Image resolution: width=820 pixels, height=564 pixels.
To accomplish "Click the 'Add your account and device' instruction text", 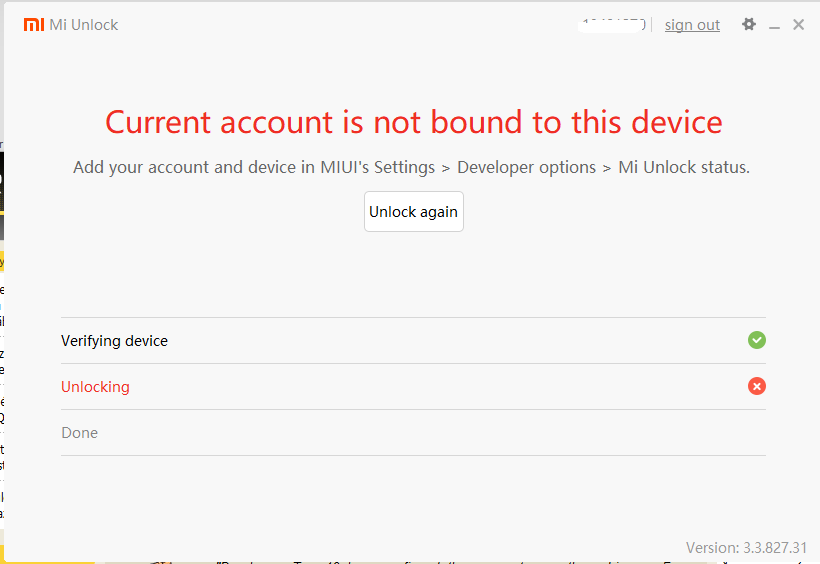I will pyautogui.click(x=411, y=167).
